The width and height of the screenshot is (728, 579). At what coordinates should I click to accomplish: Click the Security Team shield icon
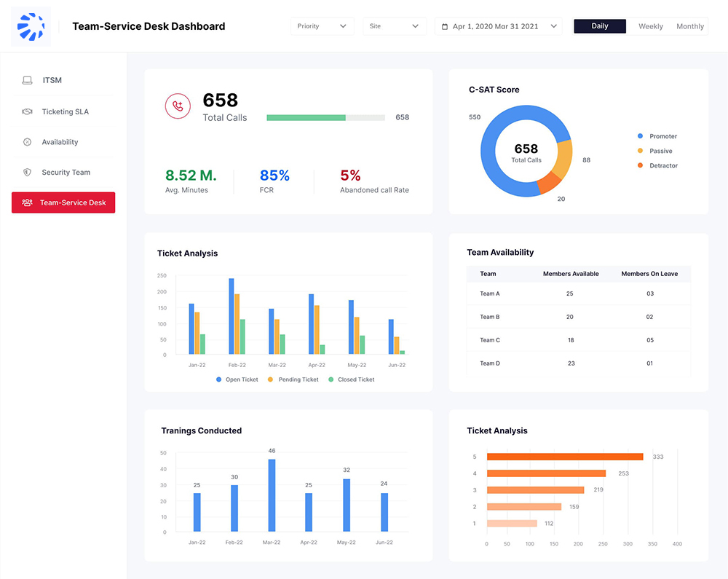coord(28,173)
